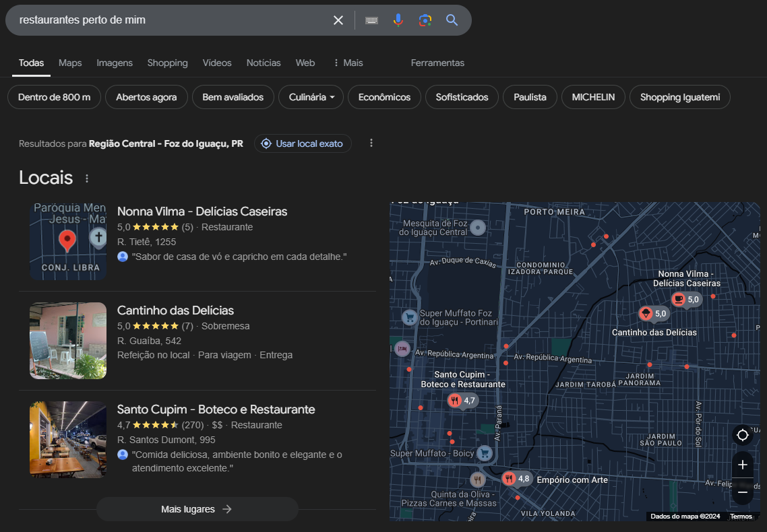Expand the Culinária dropdown filter
The height and width of the screenshot is (532, 767).
tap(311, 97)
